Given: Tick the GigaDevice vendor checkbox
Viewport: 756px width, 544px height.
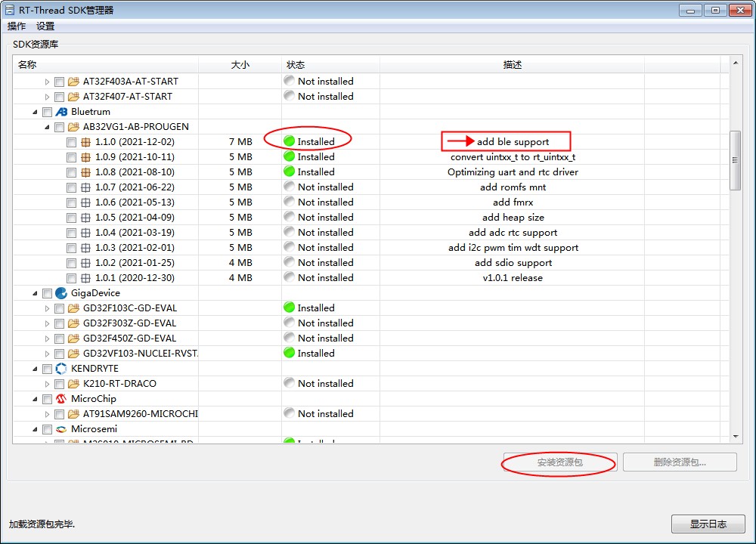Looking at the screenshot, I should tap(47, 293).
